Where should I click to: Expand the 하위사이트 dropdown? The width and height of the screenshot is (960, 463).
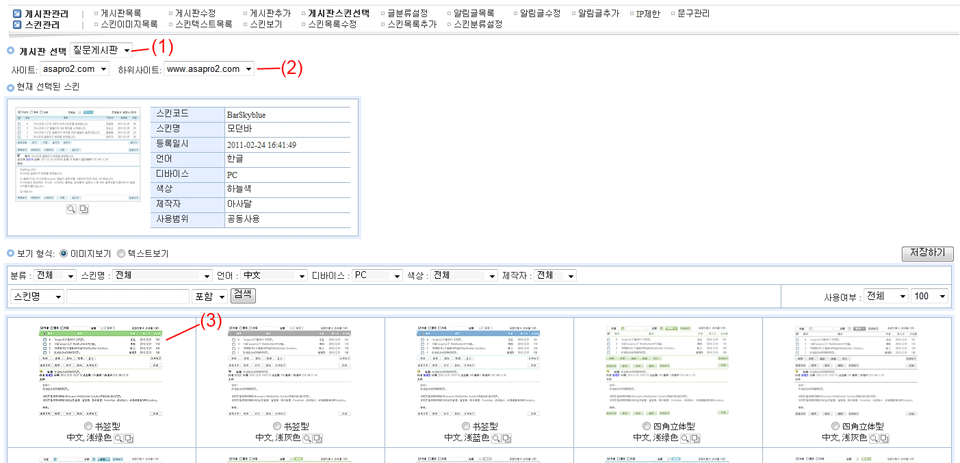click(210, 69)
